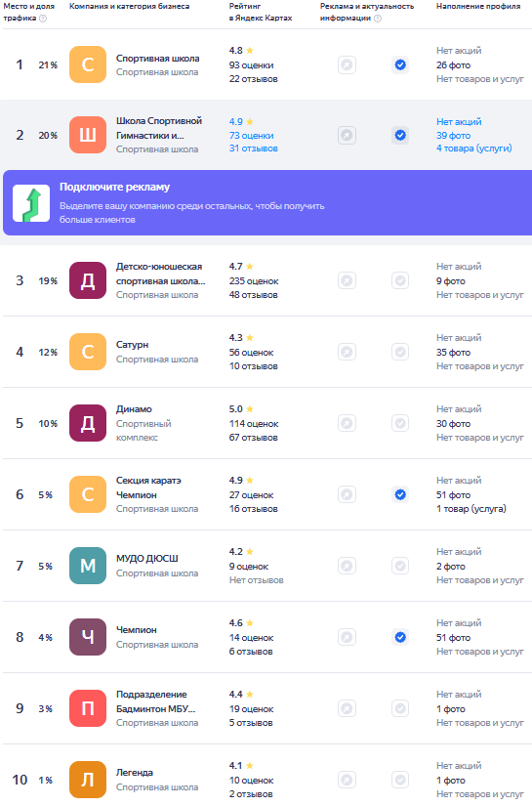Image resolution: width=532 pixels, height=806 pixels.
Task: Click verified checkmark for Школа Спортивной Гимнастики
Action: tap(400, 135)
